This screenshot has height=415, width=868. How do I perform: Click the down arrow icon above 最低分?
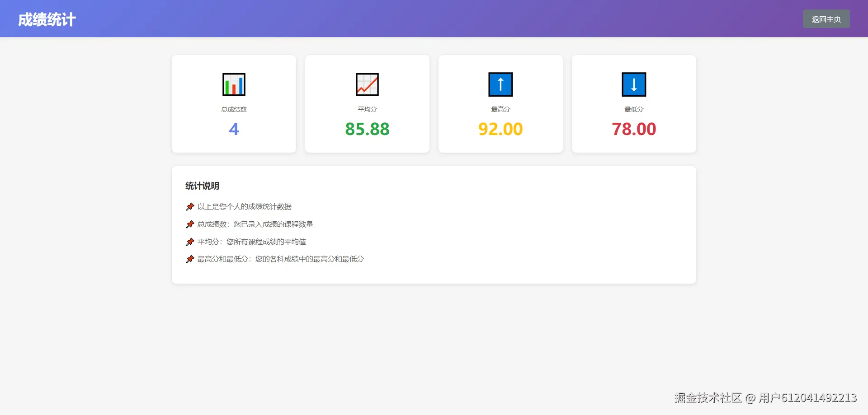(634, 84)
